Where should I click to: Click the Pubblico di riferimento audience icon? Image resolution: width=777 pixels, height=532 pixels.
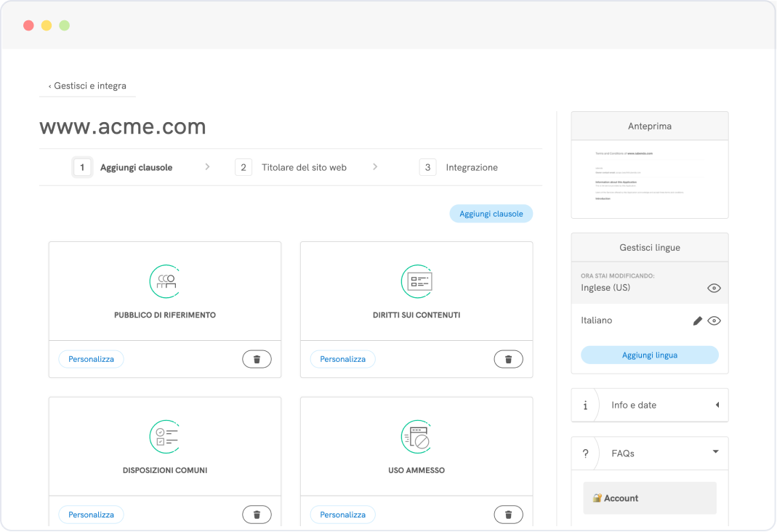click(165, 281)
